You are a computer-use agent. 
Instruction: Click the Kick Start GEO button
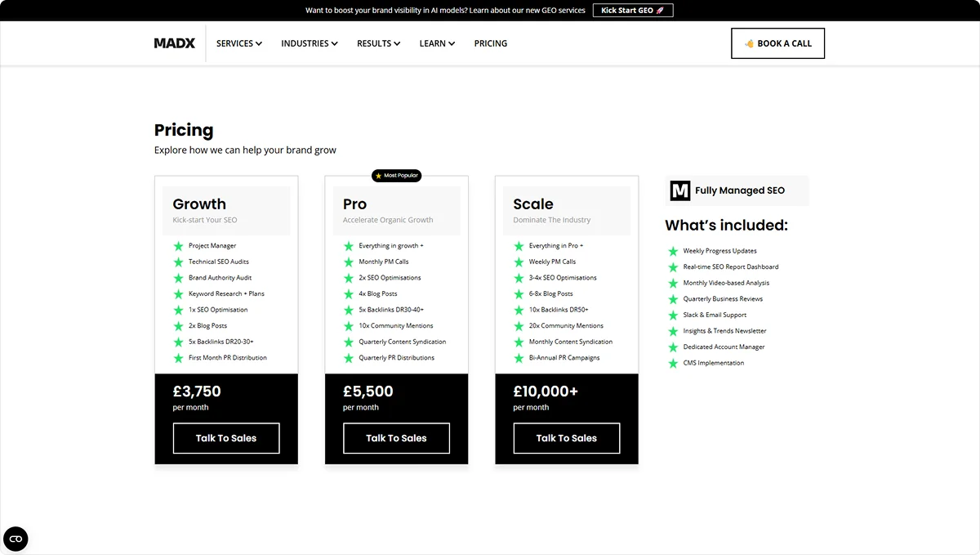coord(633,10)
